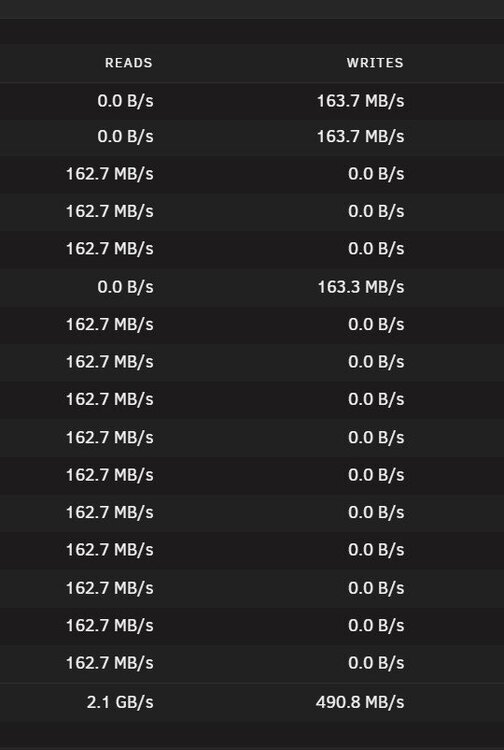The width and height of the screenshot is (504, 750).
Task: Select the second row's 163.7 MB/s writes cell
Action: coord(361,136)
